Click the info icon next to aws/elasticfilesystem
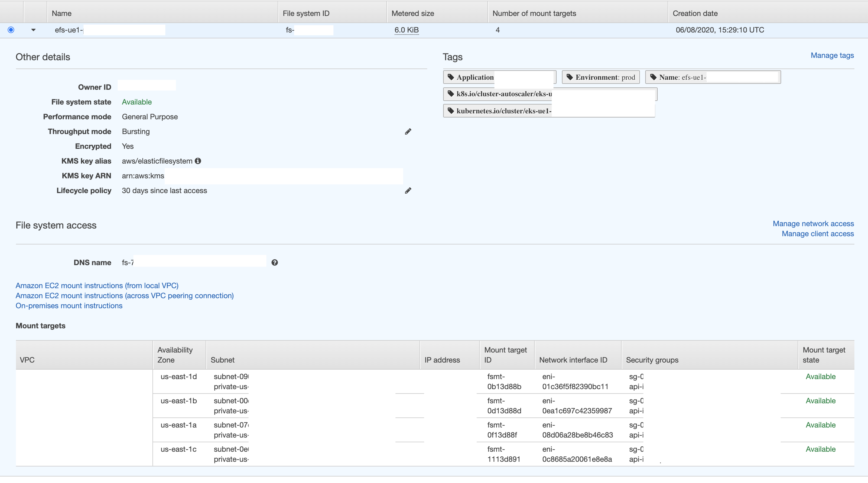This screenshot has height=483, width=868. pyautogui.click(x=198, y=161)
